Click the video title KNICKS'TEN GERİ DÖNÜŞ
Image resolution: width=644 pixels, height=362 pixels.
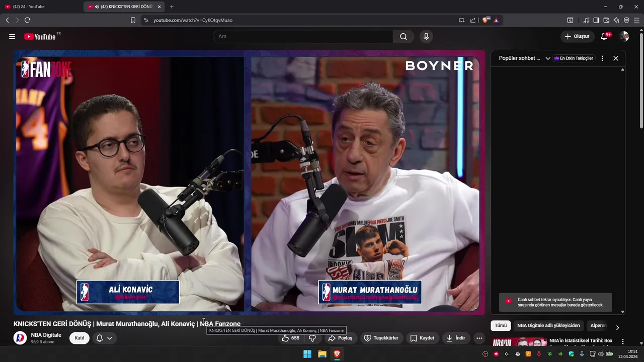click(x=127, y=324)
